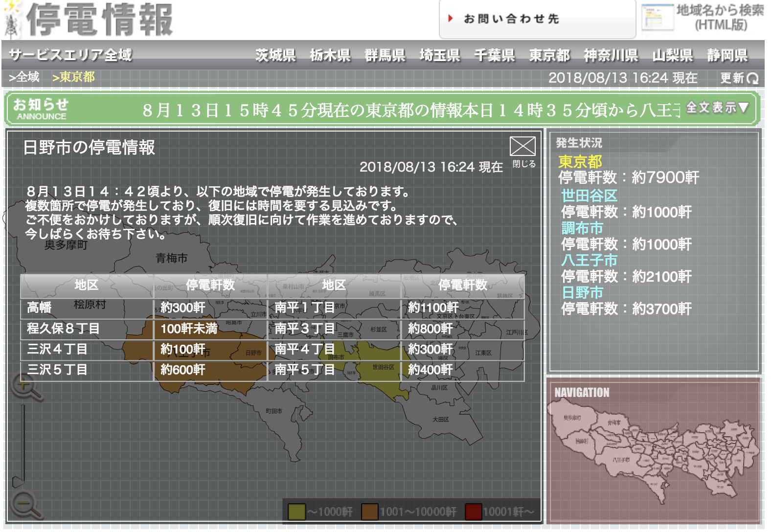
Task: Click 品川区 on the map
Action: [x=439, y=388]
